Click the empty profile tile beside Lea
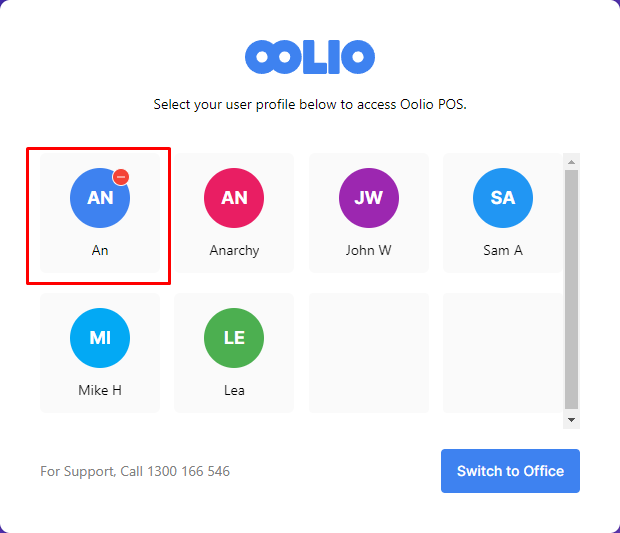This screenshot has height=533, width=620. 369,353
